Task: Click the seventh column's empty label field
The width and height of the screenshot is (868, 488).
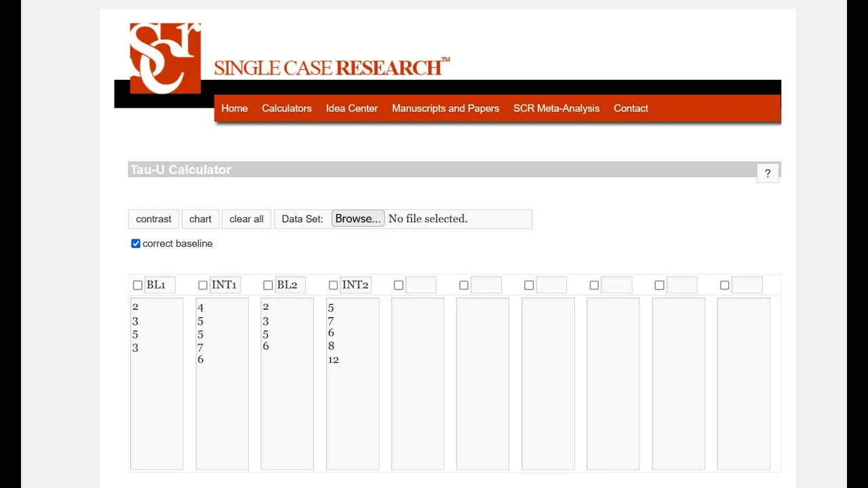Action: [x=551, y=285]
